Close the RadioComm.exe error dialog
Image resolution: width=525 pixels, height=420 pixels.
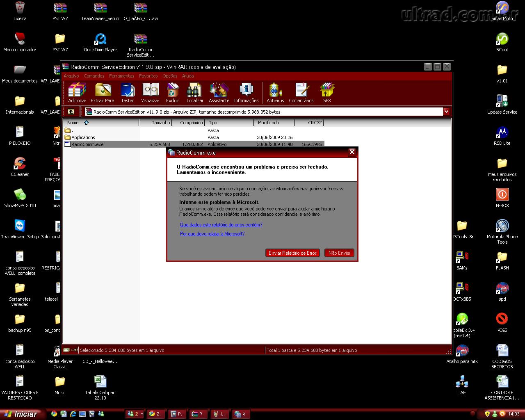(x=352, y=152)
